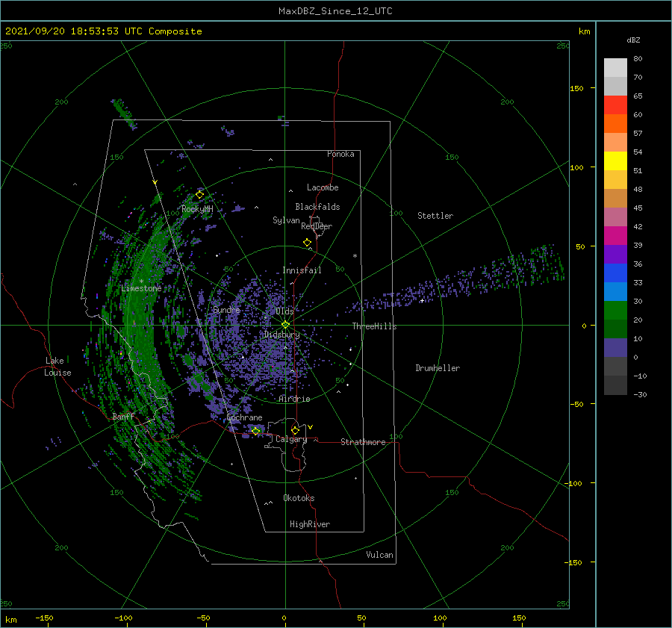Image resolution: width=672 pixels, height=628 pixels.
Task: Click the MaxDBZ_Since_12_UTC title
Action: point(335,11)
